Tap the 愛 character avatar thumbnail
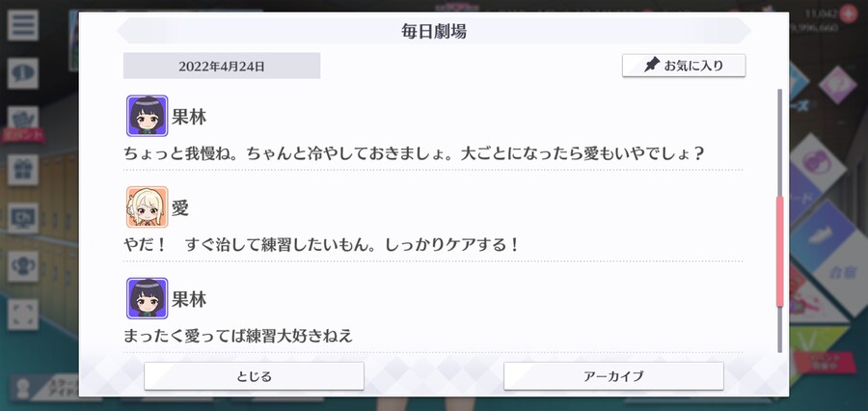Image resolution: width=868 pixels, height=411 pixels. coord(148,207)
